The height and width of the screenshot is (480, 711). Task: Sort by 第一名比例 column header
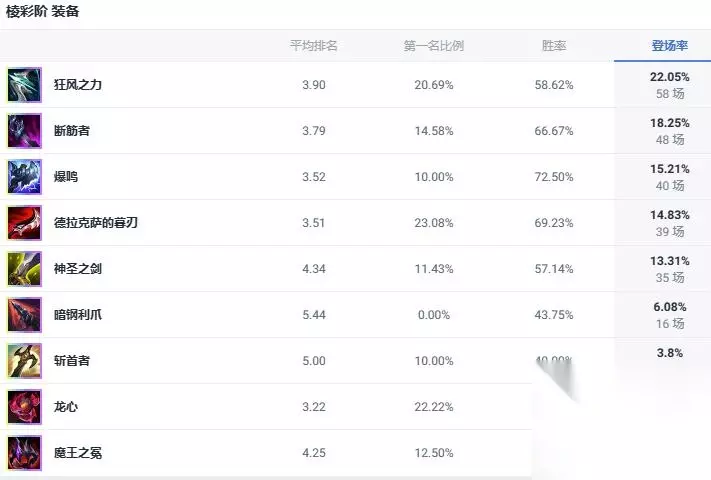pyautogui.click(x=433, y=46)
